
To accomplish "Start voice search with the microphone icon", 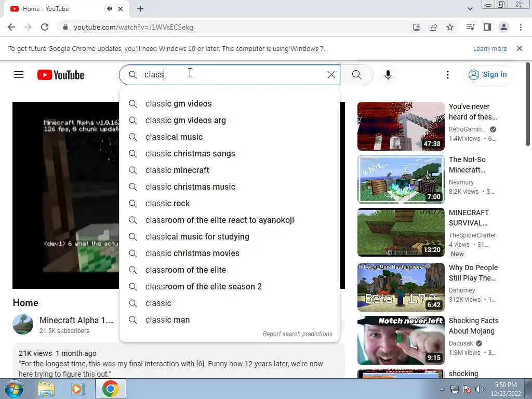I will click(388, 75).
